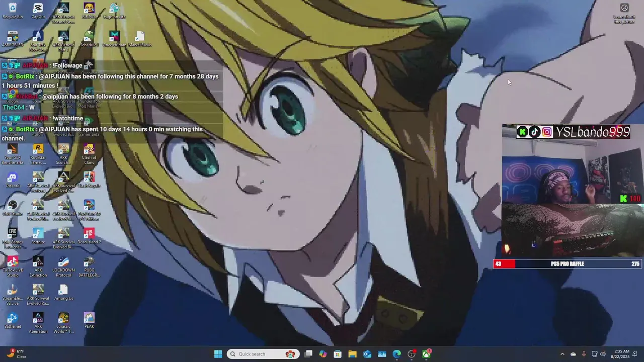Image resolution: width=644 pixels, height=362 pixels.
Task: Launch the ARK Aberration shortcut
Action: tap(38, 323)
